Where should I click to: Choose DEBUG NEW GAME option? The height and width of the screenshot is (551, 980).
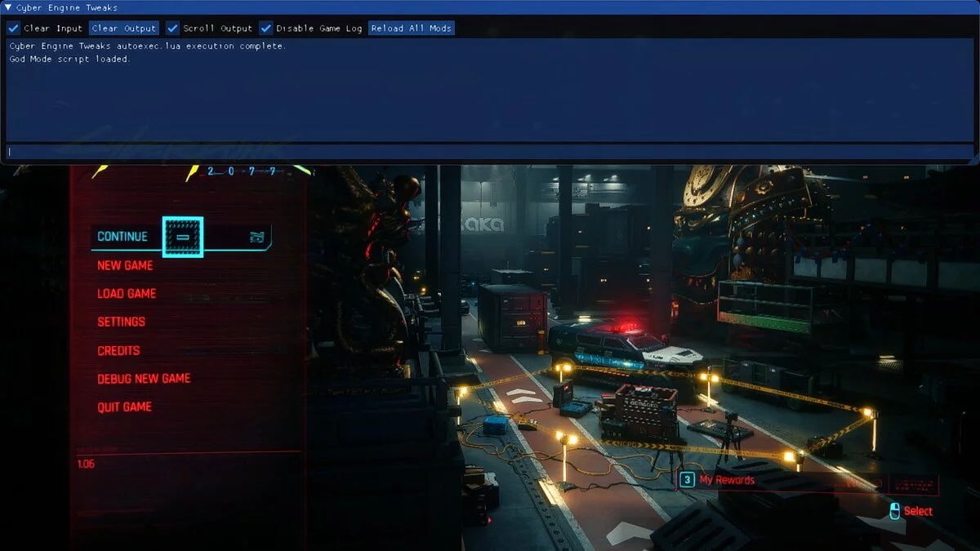tap(144, 379)
